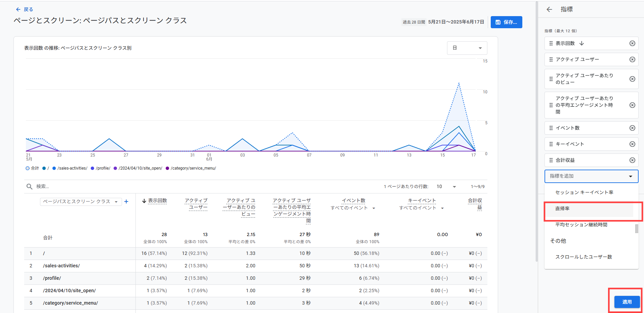Screen dimensions: 644x313
Task: Remove the 平均エンゲージメント時間 metric
Action: [x=632, y=105]
